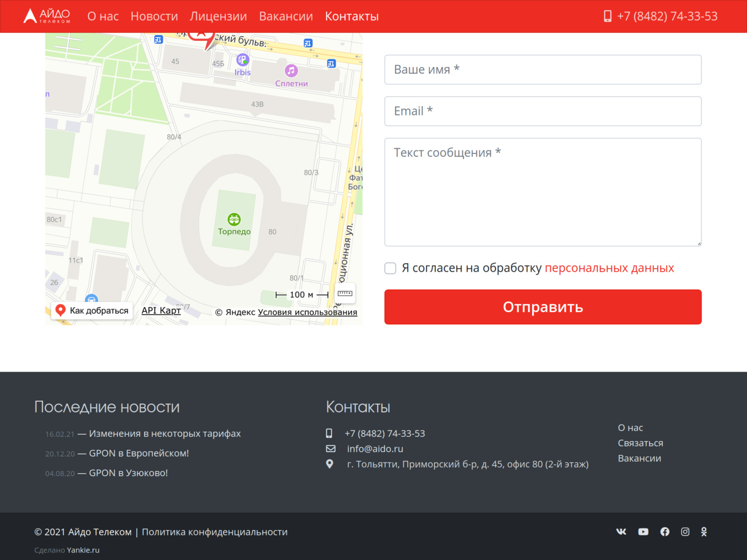Screen dimensions: 747x560
Task: Click the Айдо Телеком logo
Action: (47, 16)
